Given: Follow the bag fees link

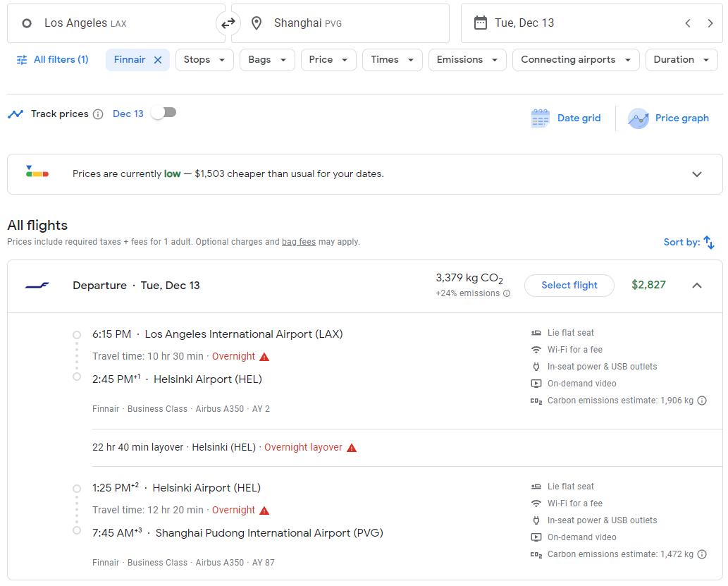Looking at the screenshot, I should pyautogui.click(x=299, y=242).
